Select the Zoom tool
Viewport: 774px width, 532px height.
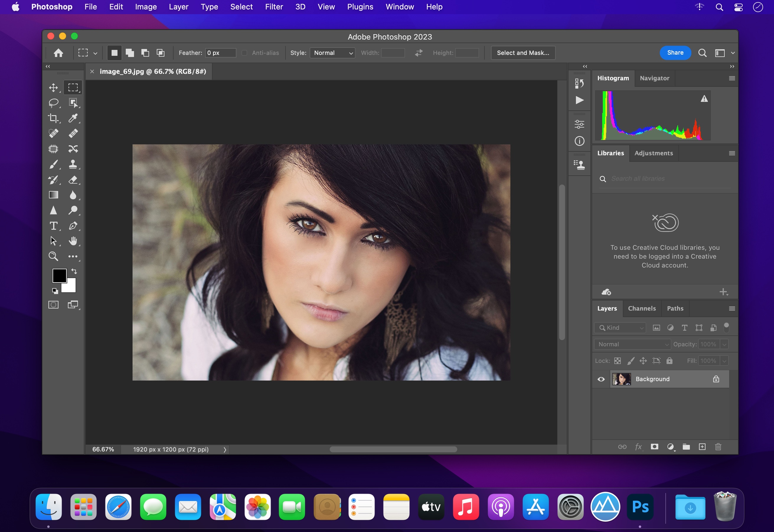[x=53, y=255]
